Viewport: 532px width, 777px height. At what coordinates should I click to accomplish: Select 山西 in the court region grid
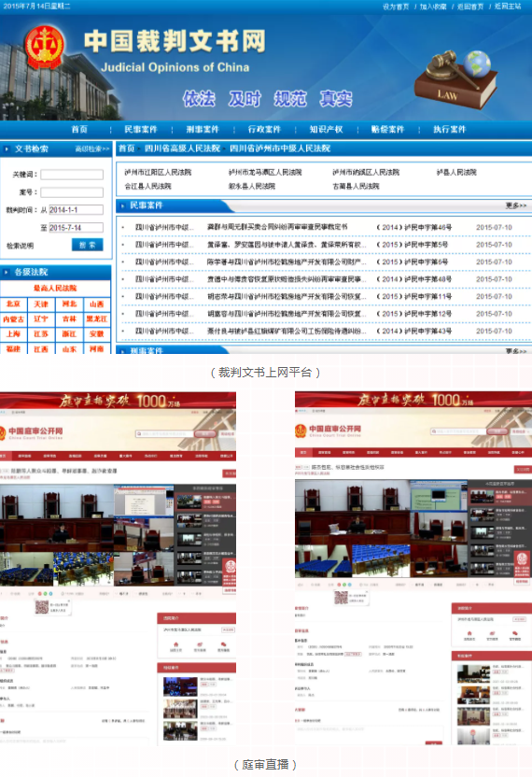96,304
